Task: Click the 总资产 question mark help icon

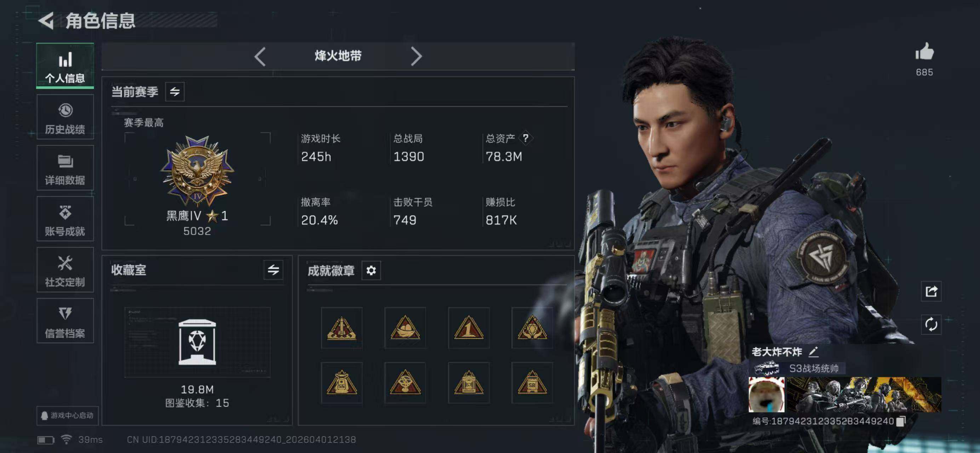Action: click(x=525, y=138)
